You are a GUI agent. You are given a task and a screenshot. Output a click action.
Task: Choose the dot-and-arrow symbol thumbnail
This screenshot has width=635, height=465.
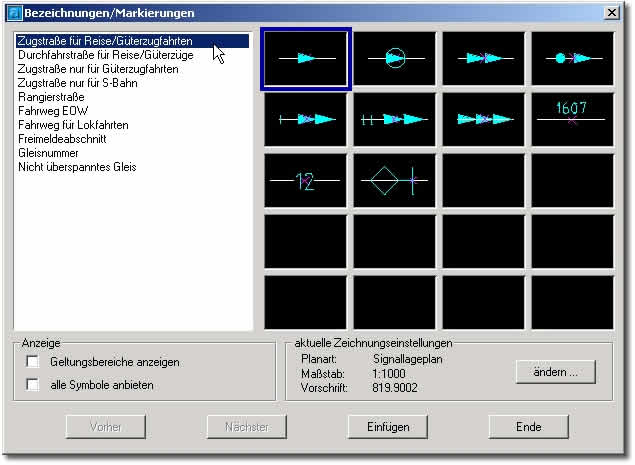tap(573, 59)
